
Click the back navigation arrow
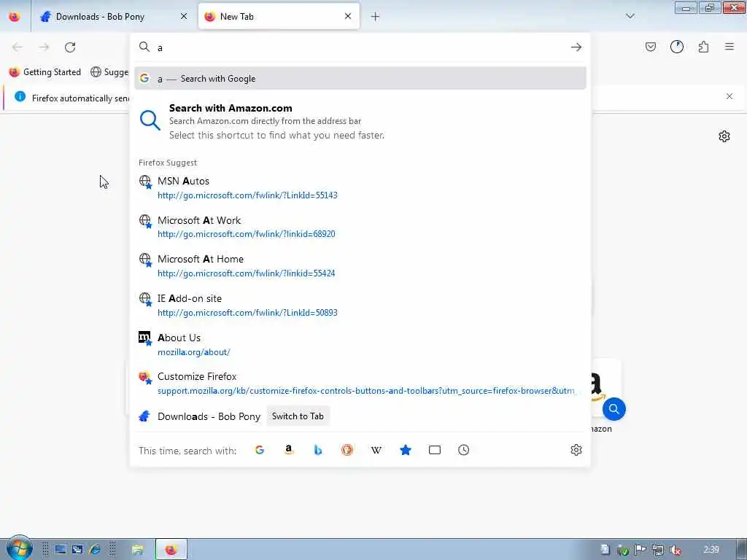pos(18,47)
